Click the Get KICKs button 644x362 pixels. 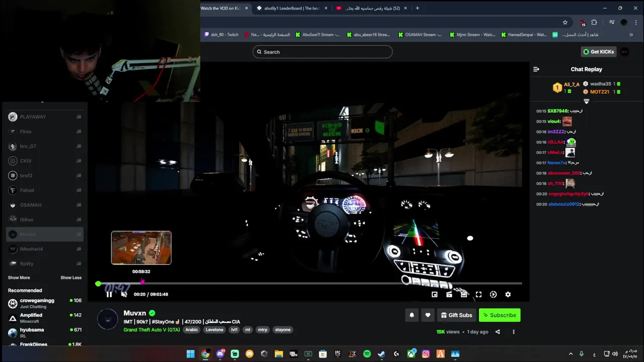[598, 52]
